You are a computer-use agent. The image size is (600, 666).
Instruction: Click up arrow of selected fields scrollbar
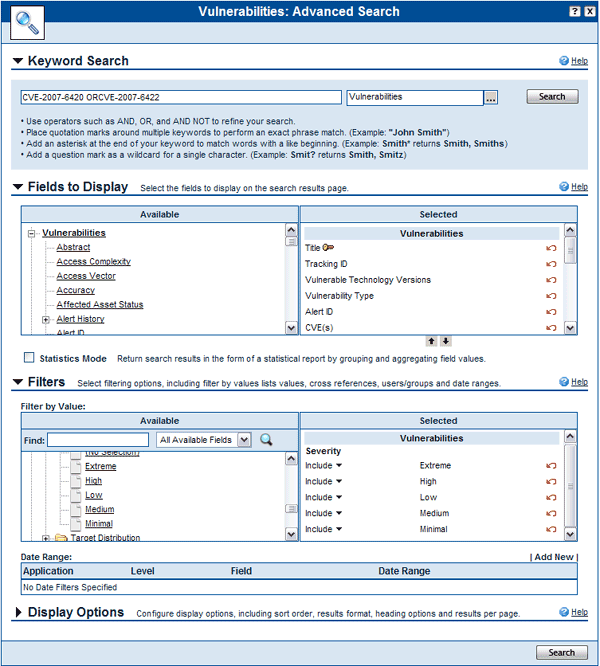(570, 230)
